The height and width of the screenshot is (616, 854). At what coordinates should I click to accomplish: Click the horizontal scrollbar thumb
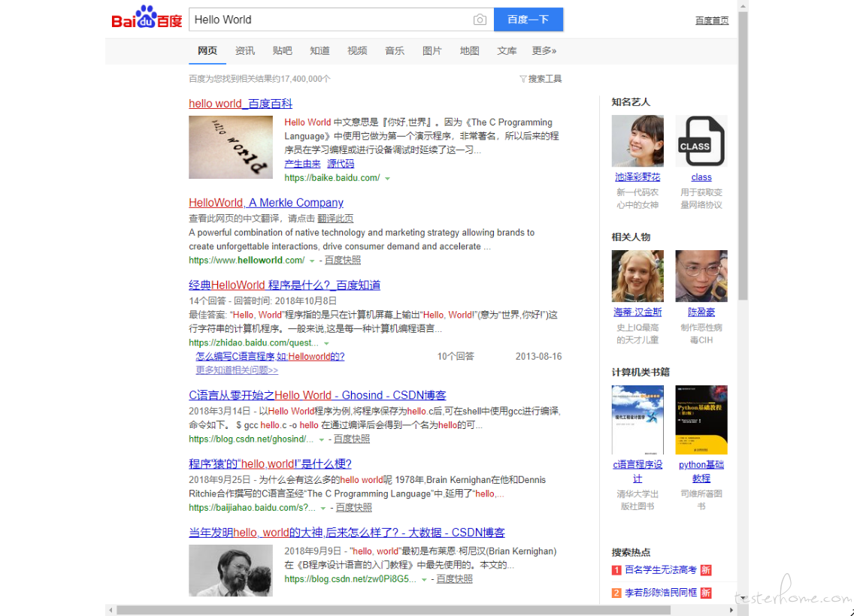coord(393,610)
